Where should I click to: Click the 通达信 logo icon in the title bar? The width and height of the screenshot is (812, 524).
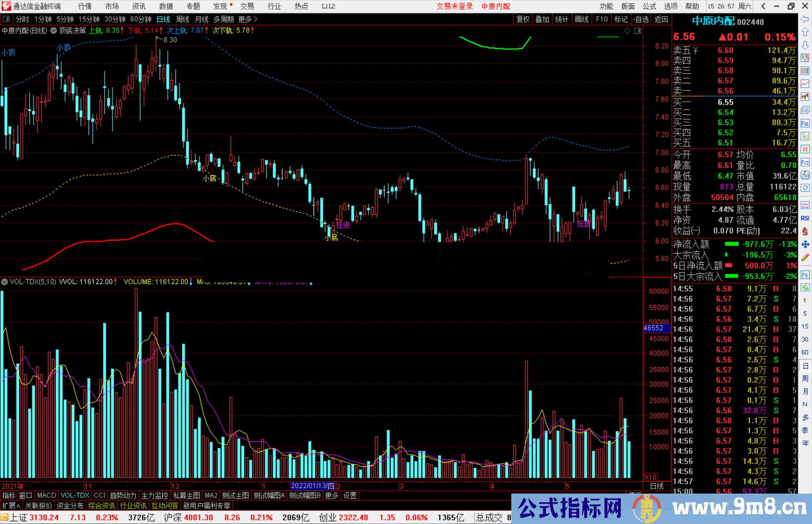[6, 6]
